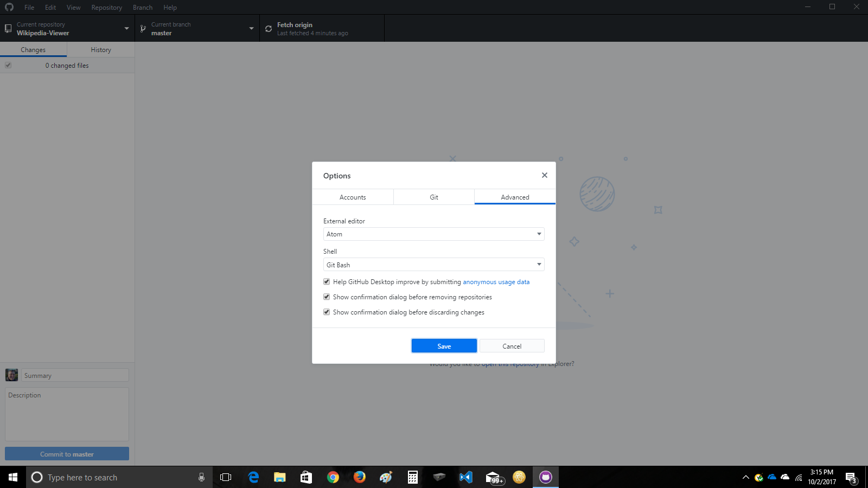The height and width of the screenshot is (488, 868).
Task: Click Fetch origin sync button
Action: 322,28
